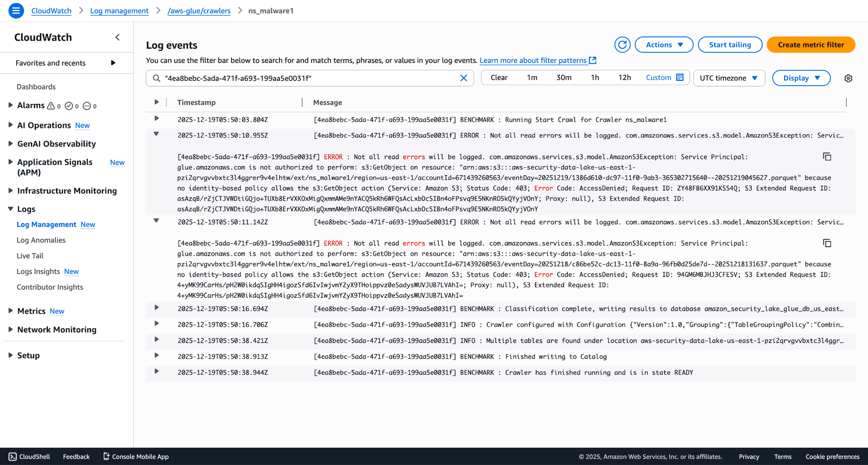Select the 1h time range
868x465 pixels.
point(595,77)
